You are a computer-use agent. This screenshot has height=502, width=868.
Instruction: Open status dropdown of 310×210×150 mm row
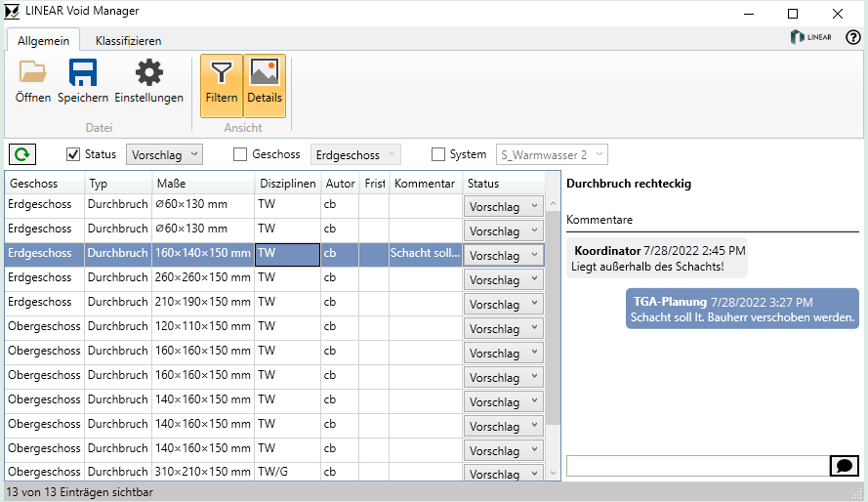point(504,473)
